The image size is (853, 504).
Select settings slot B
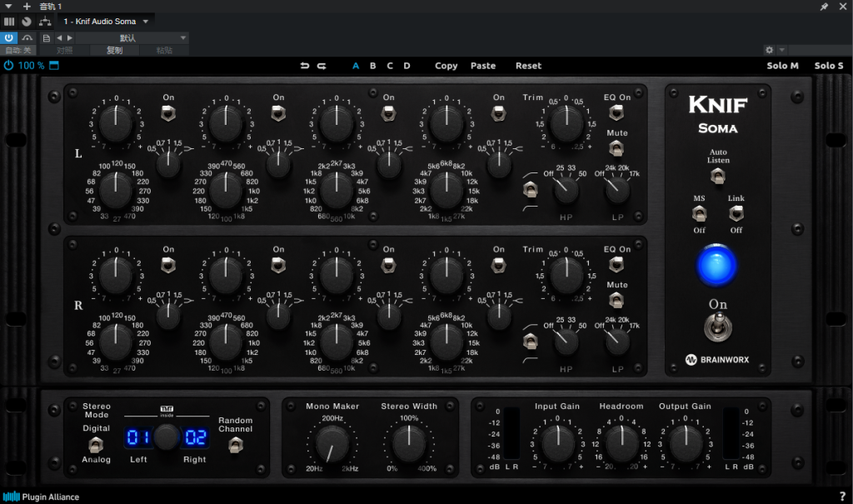(372, 66)
